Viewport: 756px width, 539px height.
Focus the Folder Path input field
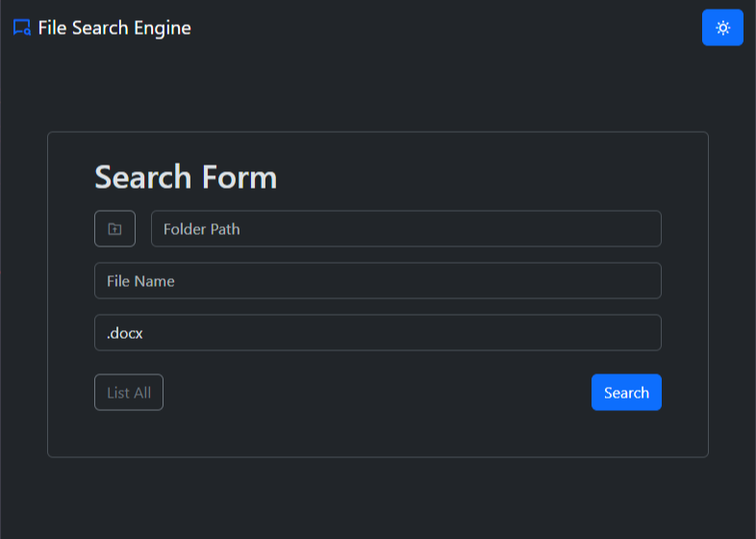(406, 229)
